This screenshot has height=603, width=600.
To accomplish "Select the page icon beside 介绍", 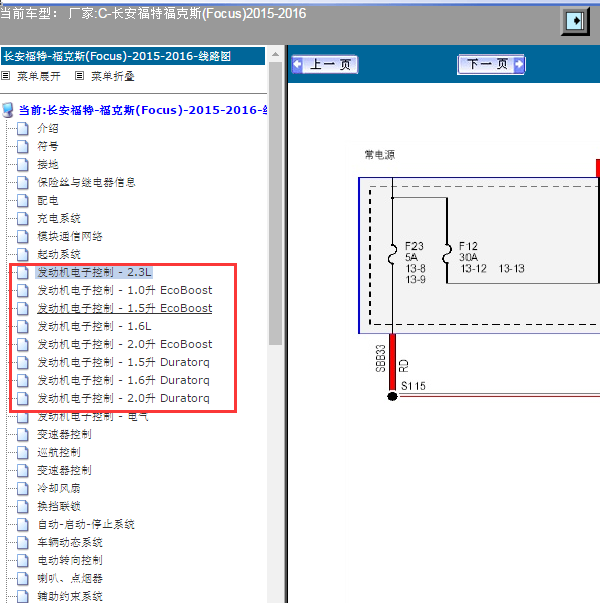I will pos(23,128).
